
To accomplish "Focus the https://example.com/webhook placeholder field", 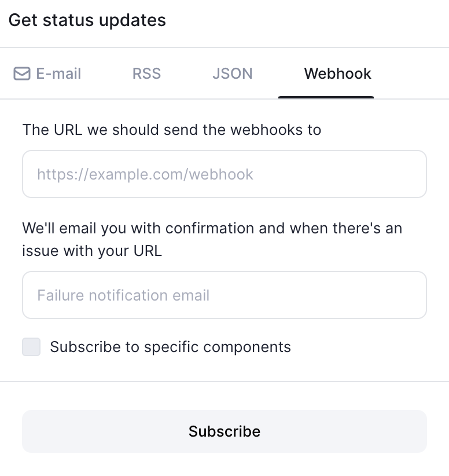I will (225, 174).
